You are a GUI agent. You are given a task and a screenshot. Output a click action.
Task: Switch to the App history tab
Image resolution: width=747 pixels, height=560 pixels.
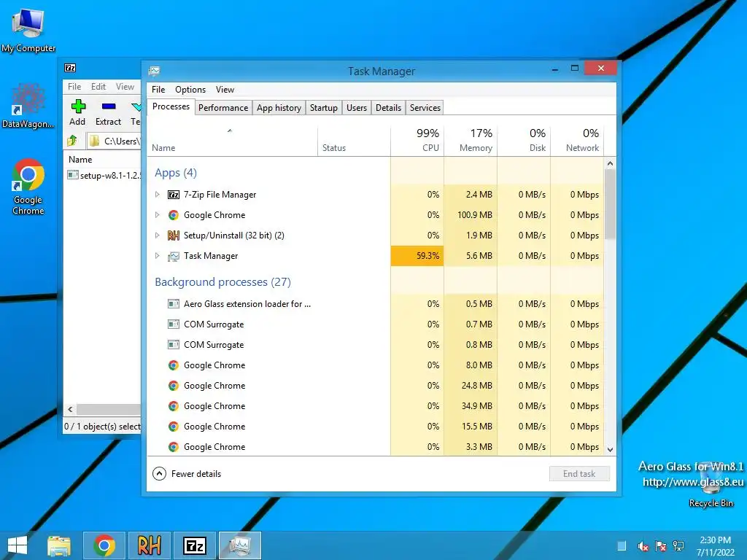click(x=279, y=108)
